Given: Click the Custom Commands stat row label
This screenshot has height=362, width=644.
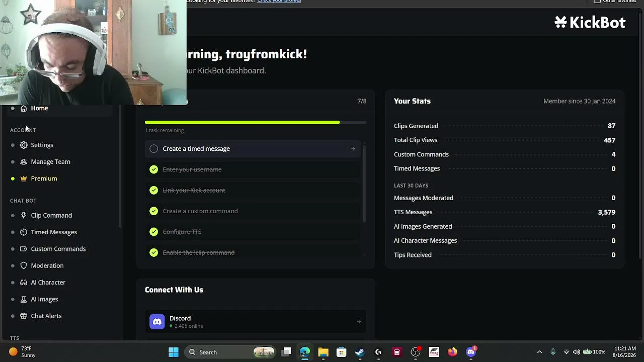Looking at the screenshot, I should [x=421, y=154].
